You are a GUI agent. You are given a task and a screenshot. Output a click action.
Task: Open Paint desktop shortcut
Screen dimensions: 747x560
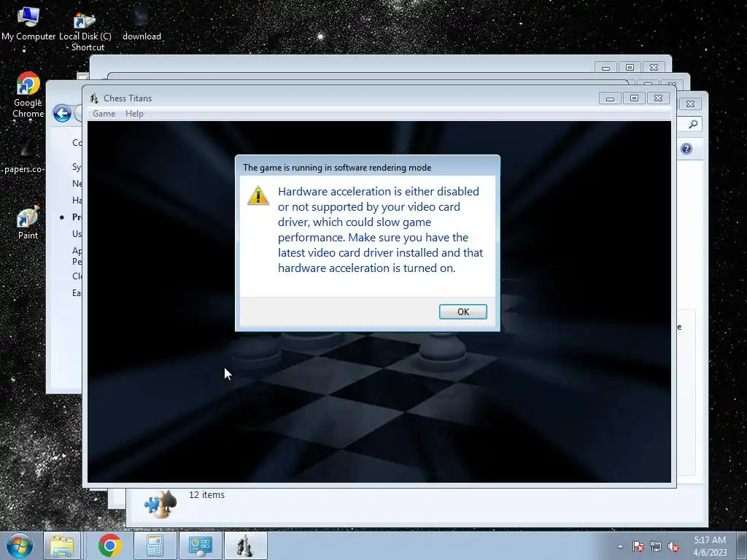click(28, 222)
